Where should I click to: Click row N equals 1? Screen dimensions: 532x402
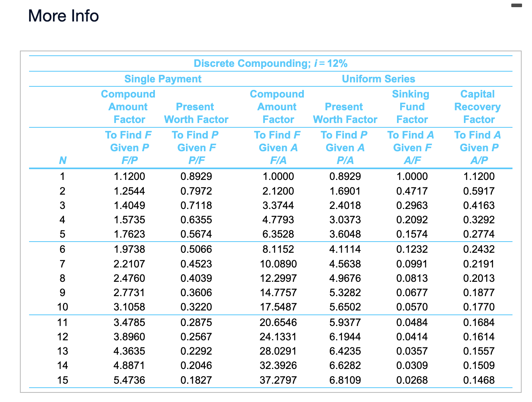[x=62, y=176]
